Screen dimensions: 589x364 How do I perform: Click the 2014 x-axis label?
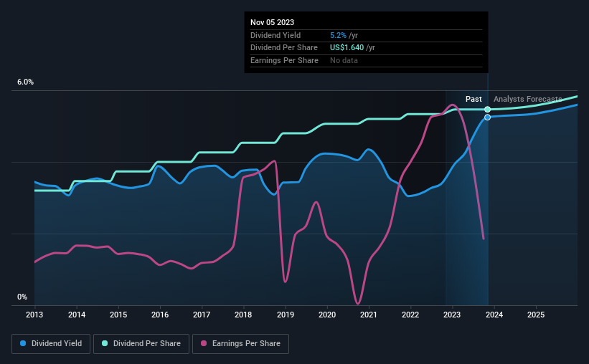[77, 315]
